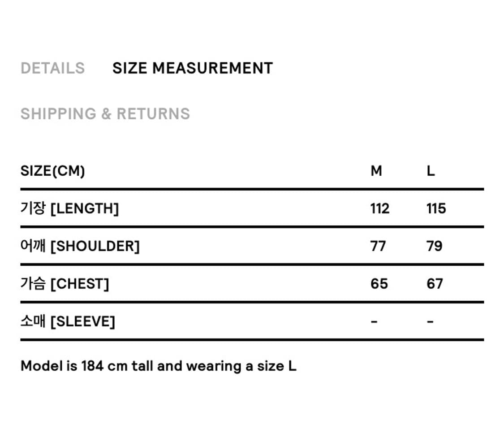Select the 가슴 [CHEST] row label
Viewport: 504px width, 446px height.
(65, 284)
